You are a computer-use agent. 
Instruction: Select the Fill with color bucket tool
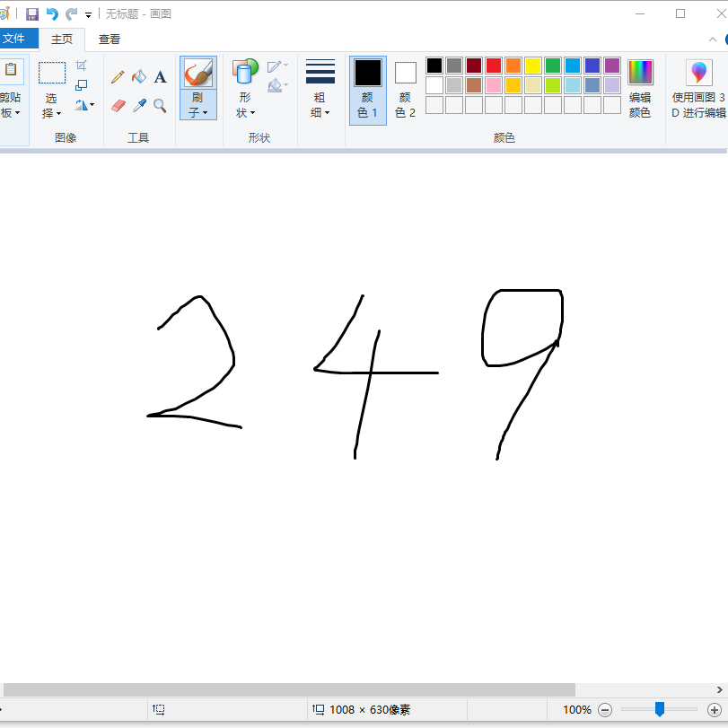click(139, 77)
